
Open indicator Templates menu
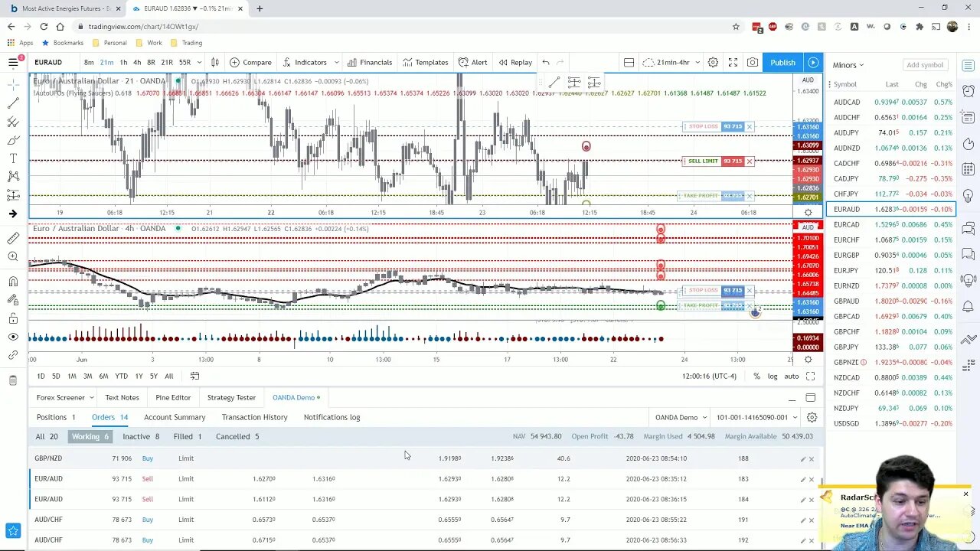click(426, 62)
